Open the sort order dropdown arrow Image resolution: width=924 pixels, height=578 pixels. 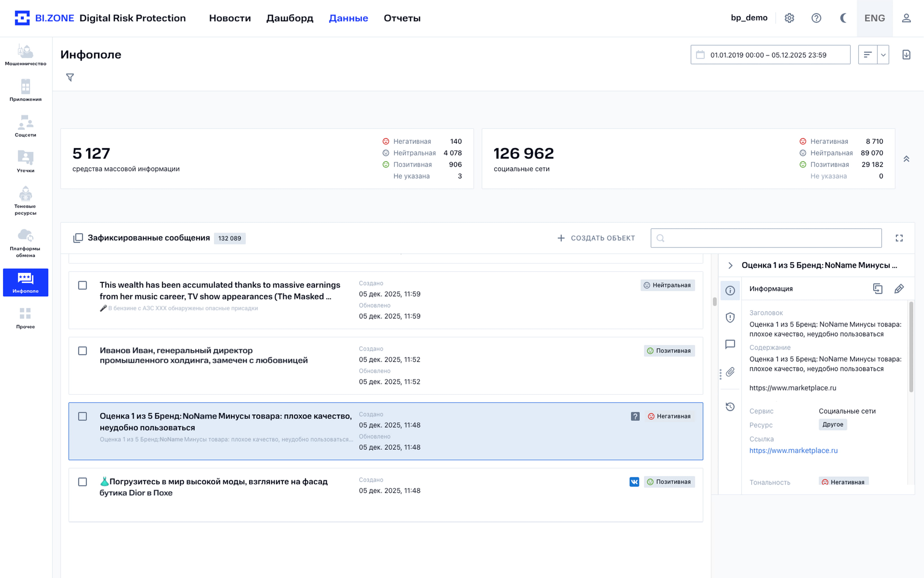coord(883,55)
